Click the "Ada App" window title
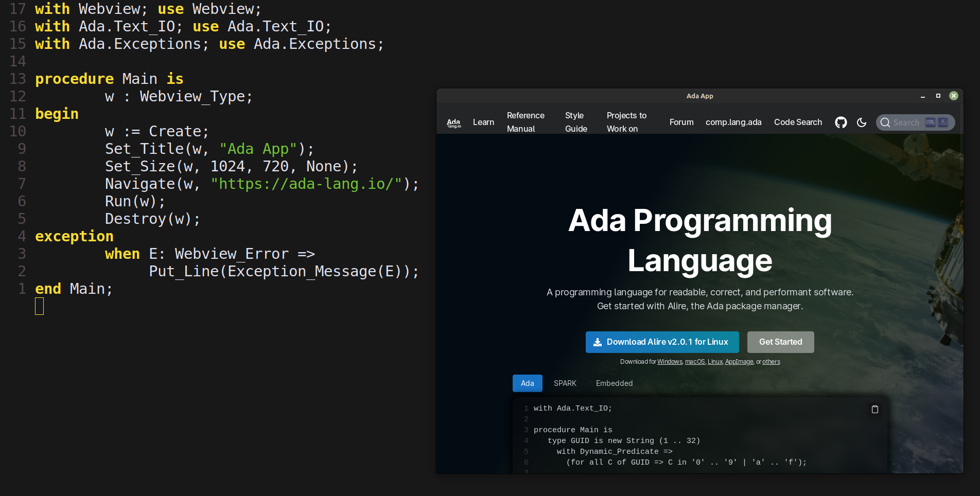The width and height of the screenshot is (980, 496). click(699, 96)
